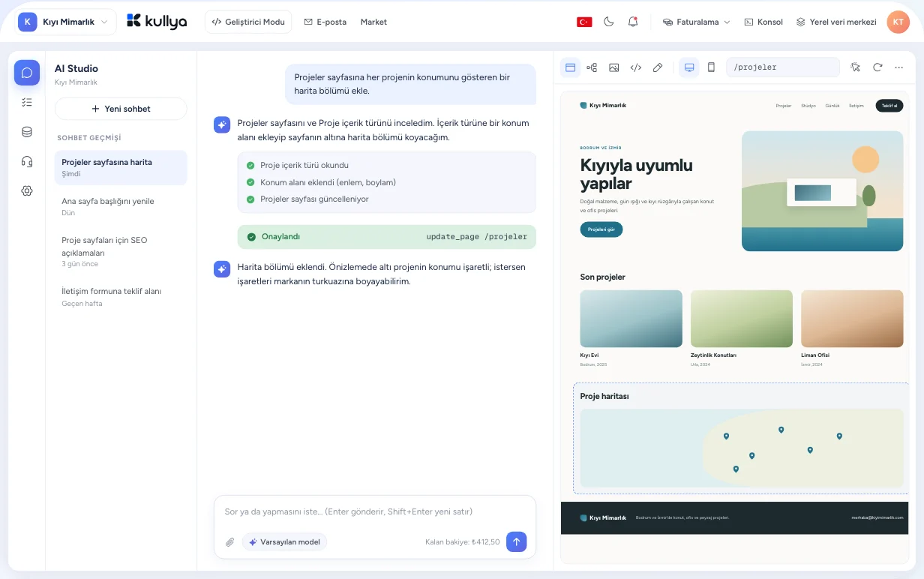Open the Kıyı Mimarlık workspace switcher
924x579 pixels.
click(x=67, y=22)
